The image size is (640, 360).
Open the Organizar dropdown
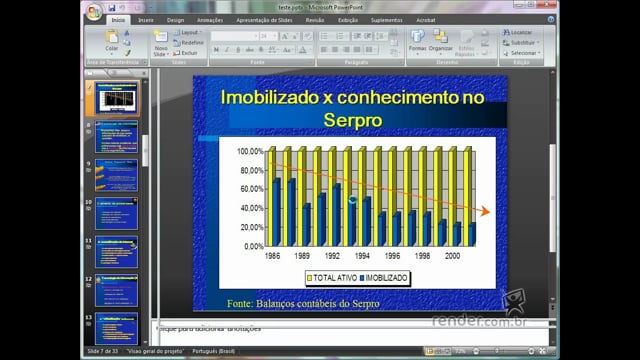441,42
